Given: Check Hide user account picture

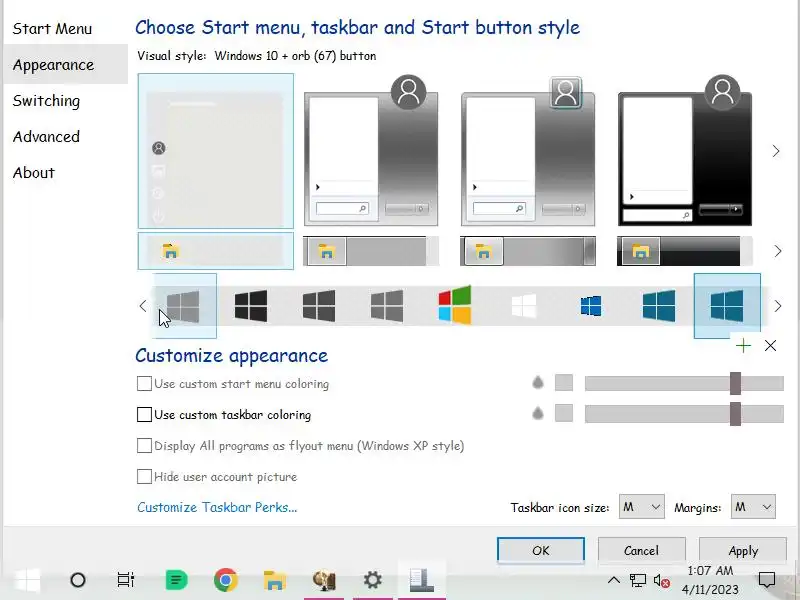Looking at the screenshot, I should click(x=144, y=477).
